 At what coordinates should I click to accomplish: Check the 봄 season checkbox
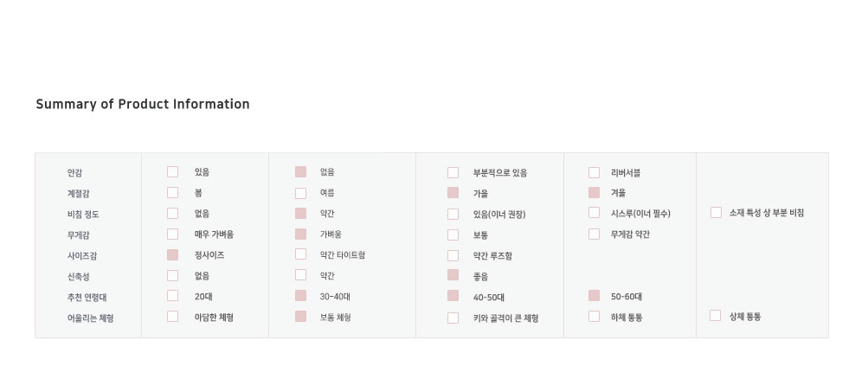(x=173, y=193)
